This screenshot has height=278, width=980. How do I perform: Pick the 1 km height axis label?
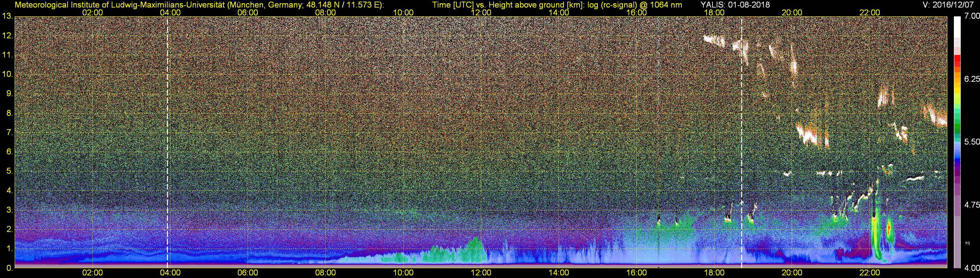click(x=9, y=249)
